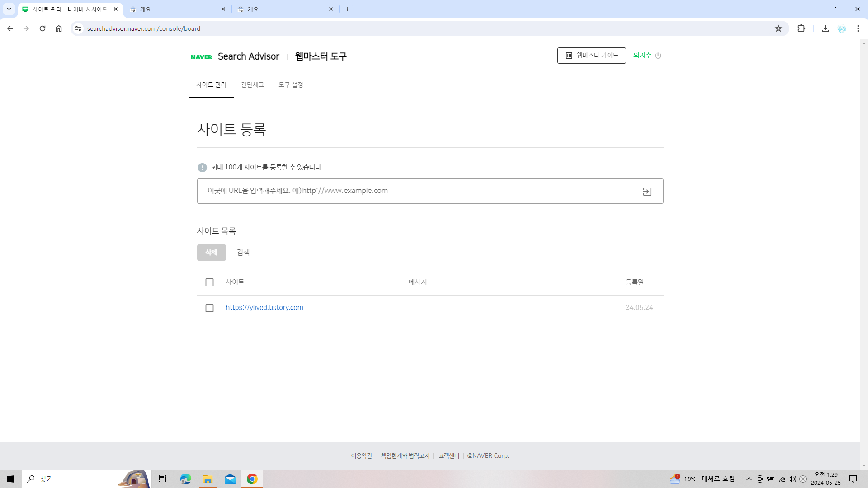Open Chrome extensions puzzle icon
Screen dimensions: 868x488
[801, 28]
